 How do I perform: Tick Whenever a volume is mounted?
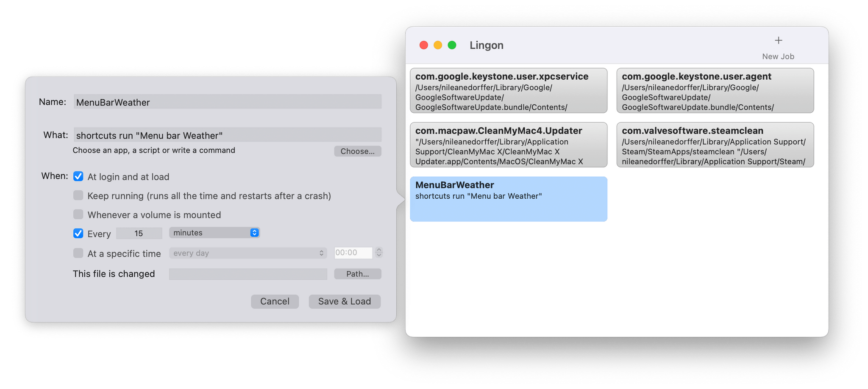pos(78,214)
